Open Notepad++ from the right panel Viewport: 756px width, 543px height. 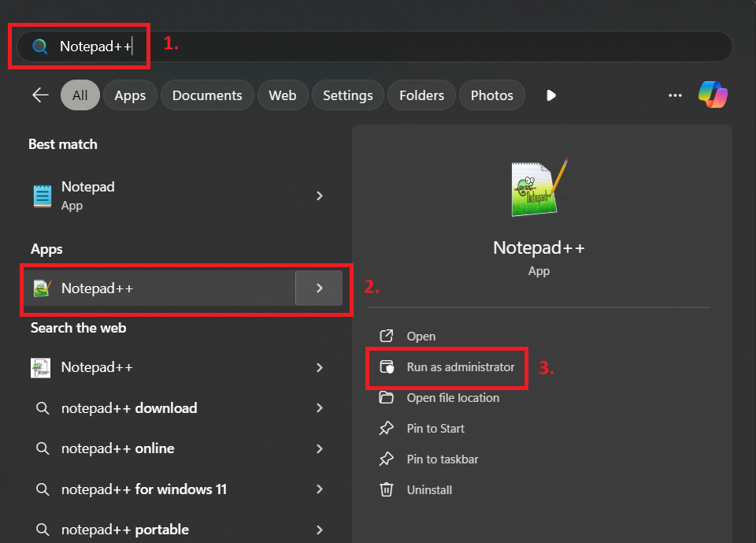(421, 337)
